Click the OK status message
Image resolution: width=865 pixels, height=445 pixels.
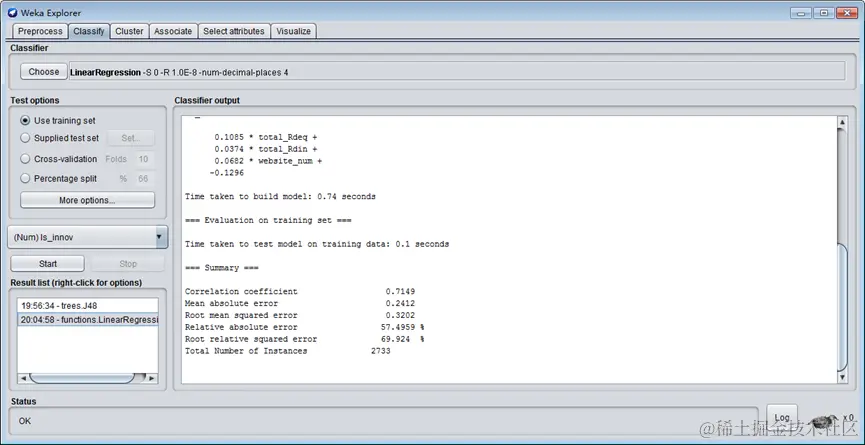[x=25, y=421]
